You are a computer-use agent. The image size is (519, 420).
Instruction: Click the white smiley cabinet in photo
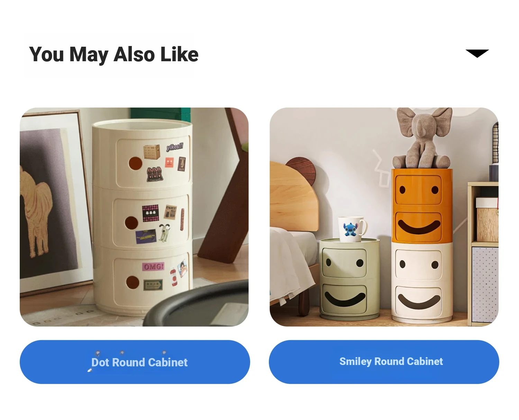422,282
